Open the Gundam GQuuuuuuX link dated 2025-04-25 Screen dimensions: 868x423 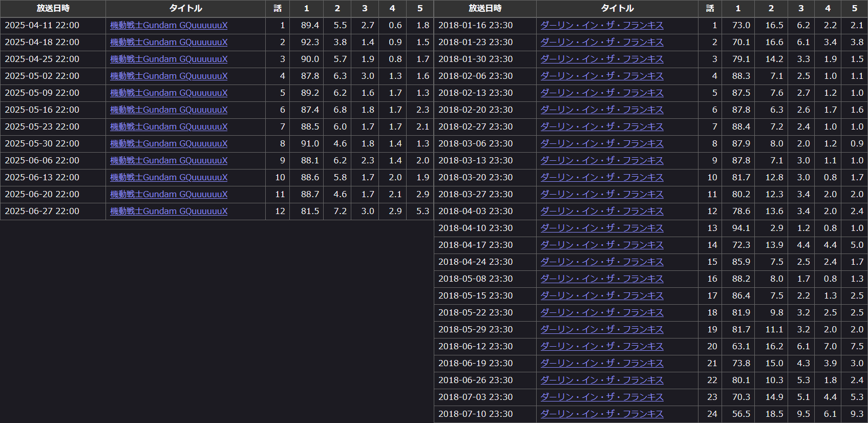coord(168,59)
